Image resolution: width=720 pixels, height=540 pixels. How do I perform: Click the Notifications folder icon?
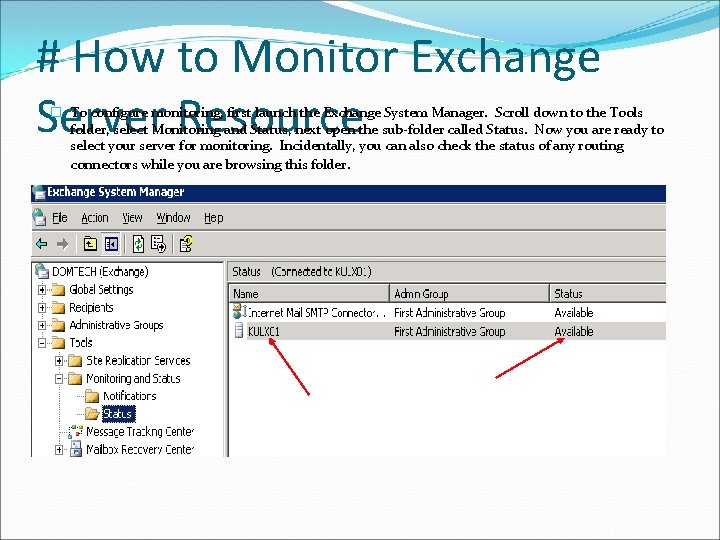click(92, 396)
